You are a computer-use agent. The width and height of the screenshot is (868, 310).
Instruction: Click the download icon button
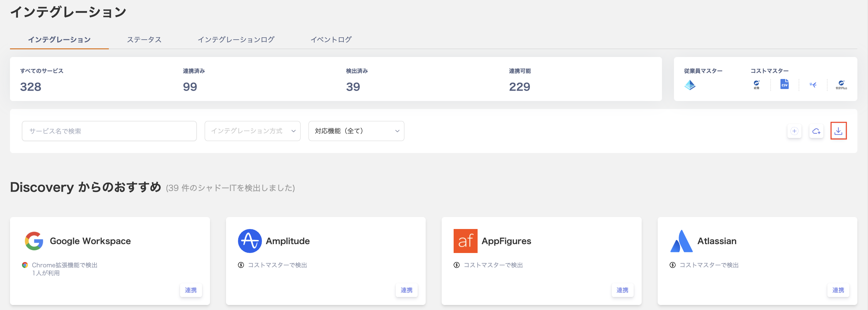point(838,131)
